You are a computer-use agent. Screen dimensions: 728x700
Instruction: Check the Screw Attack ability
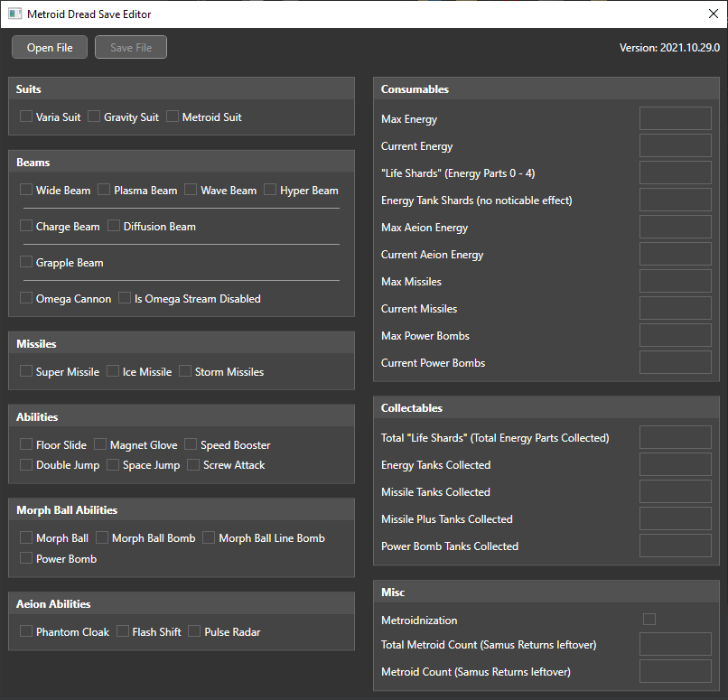pyautogui.click(x=193, y=464)
